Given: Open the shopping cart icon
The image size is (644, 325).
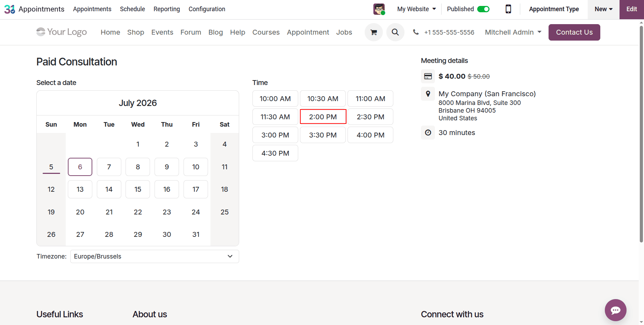Looking at the screenshot, I should click(x=374, y=32).
